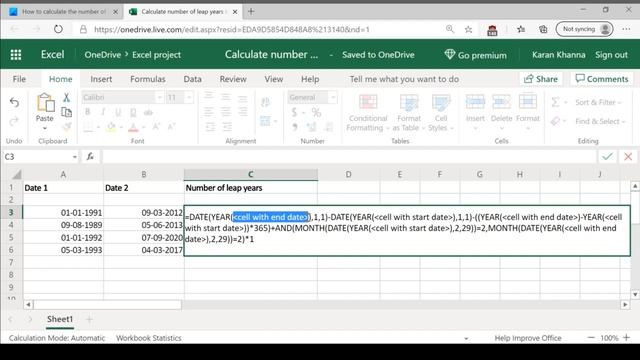Click Workbook Statistics in status bar
The width and height of the screenshot is (640, 360).
click(x=149, y=338)
